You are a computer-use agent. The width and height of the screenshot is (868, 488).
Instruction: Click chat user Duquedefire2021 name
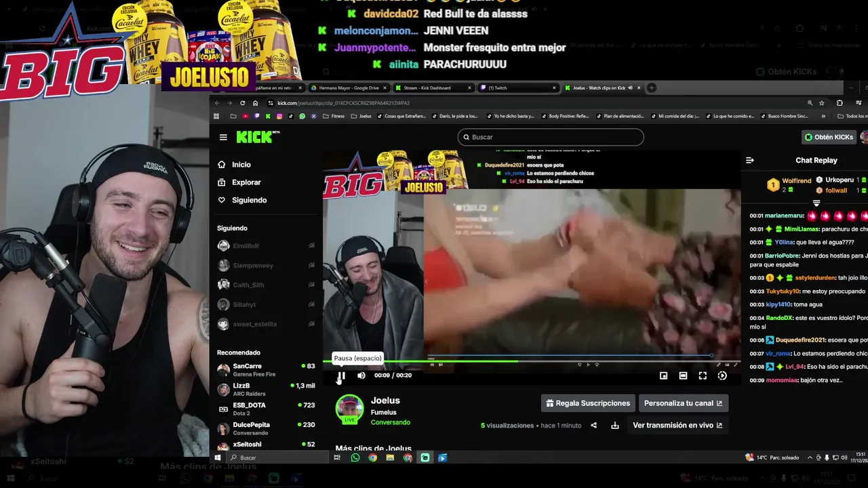pyautogui.click(x=800, y=340)
